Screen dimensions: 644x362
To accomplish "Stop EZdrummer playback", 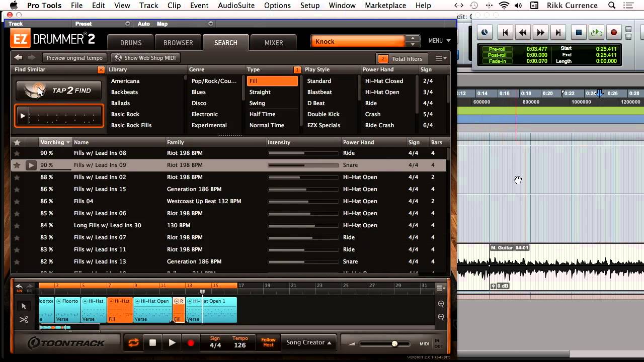I will 152,343.
